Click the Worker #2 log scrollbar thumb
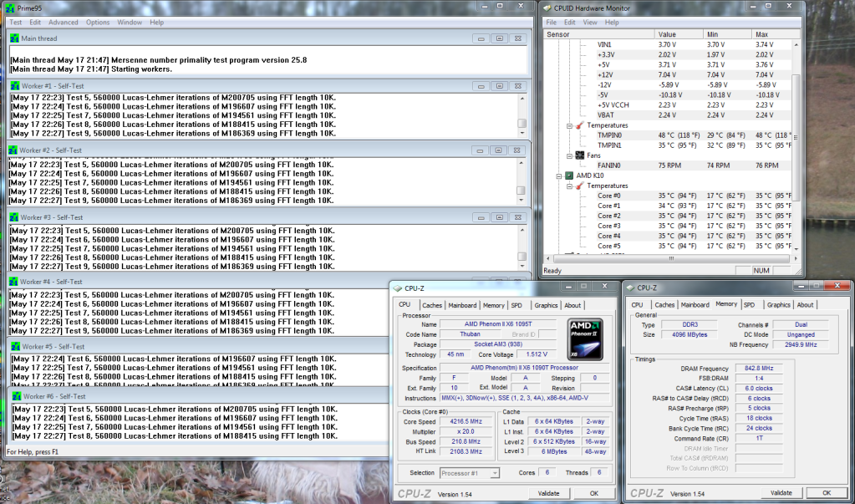The width and height of the screenshot is (855, 504). tap(522, 191)
